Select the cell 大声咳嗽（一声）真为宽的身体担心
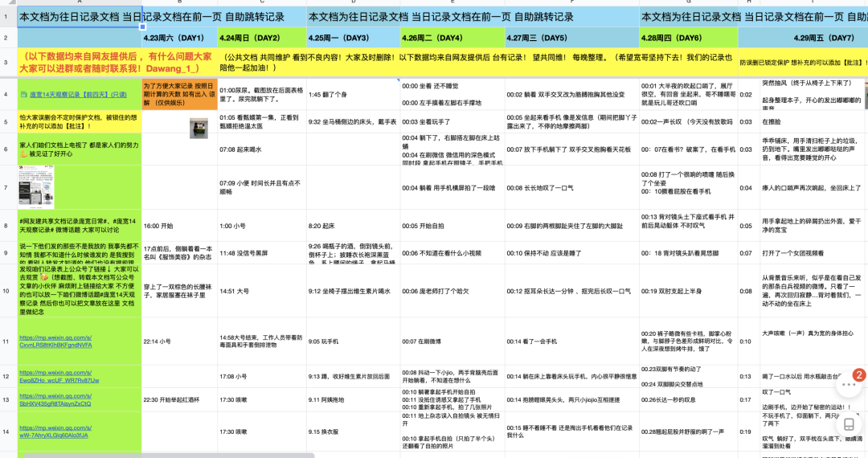868x458 pixels. point(813,341)
